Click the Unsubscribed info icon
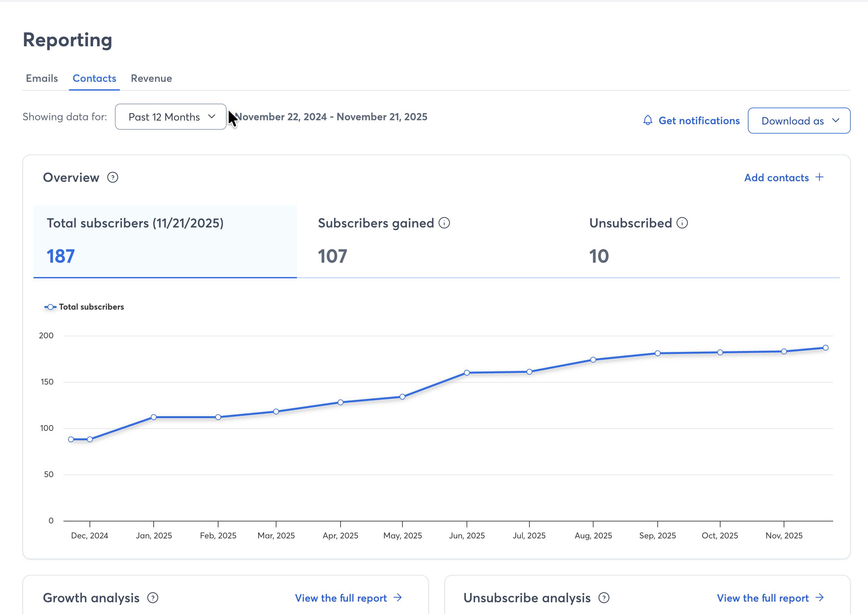 (682, 223)
